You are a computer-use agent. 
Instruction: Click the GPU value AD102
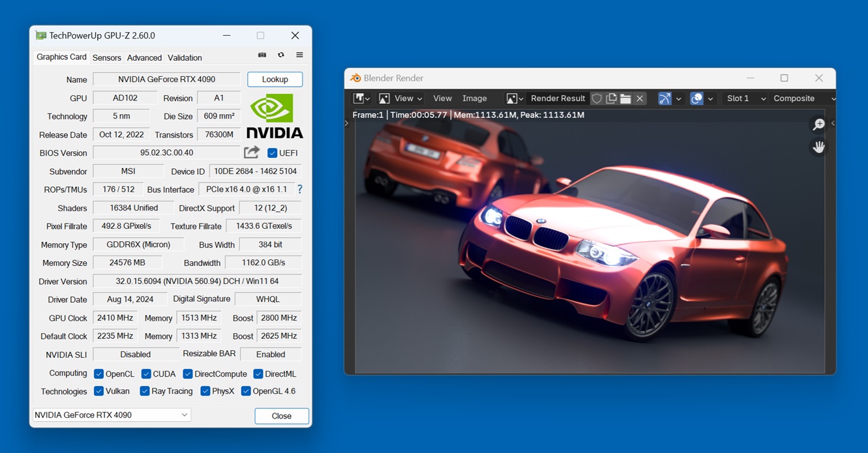click(x=125, y=98)
